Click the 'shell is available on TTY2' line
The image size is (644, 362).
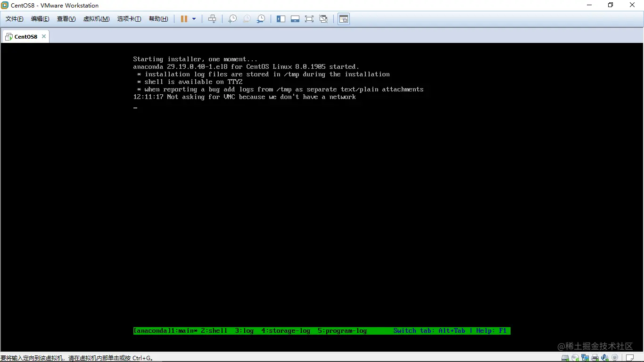coord(190,82)
